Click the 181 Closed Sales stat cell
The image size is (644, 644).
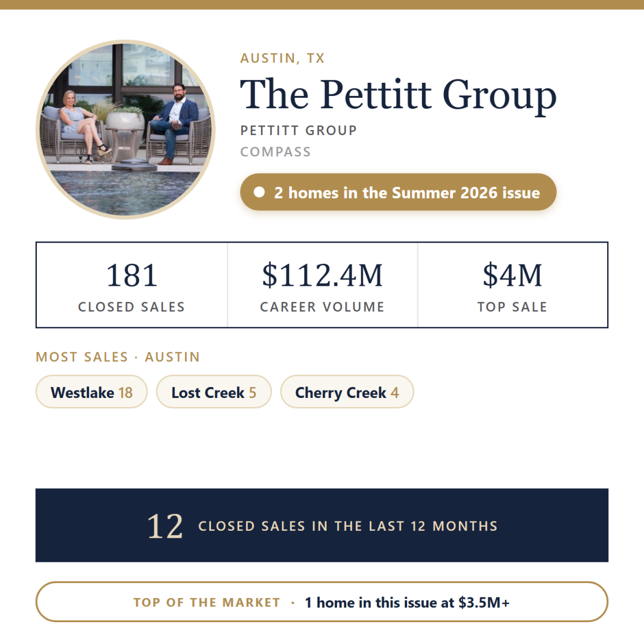132,285
